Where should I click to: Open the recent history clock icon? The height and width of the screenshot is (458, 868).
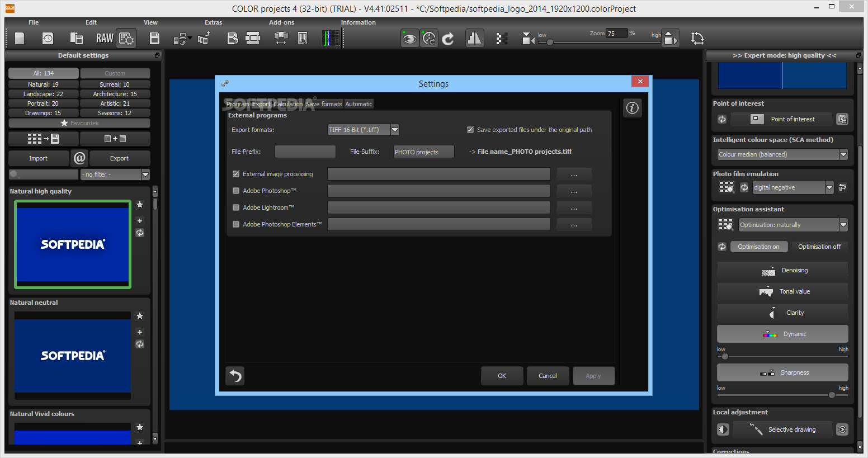pyautogui.click(x=48, y=38)
